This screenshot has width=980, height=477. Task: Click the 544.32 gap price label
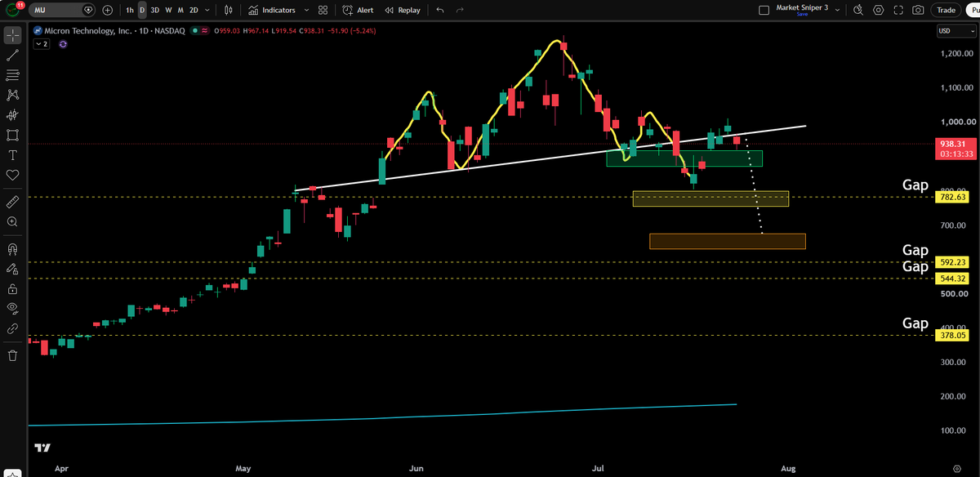click(952, 279)
